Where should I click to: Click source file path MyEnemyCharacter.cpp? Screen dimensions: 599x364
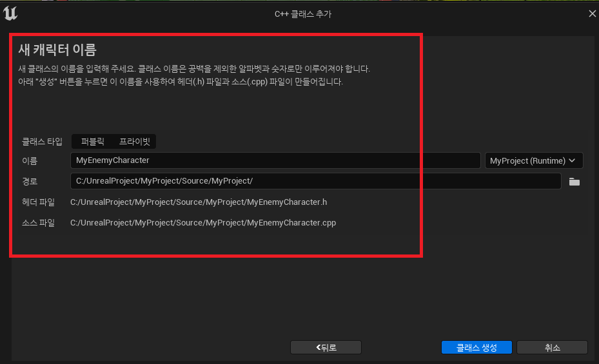tap(203, 223)
